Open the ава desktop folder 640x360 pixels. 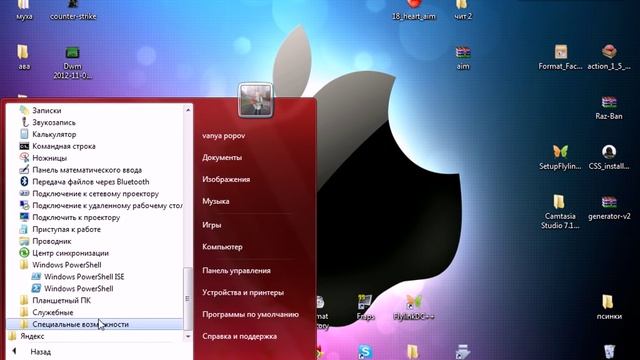[24, 57]
